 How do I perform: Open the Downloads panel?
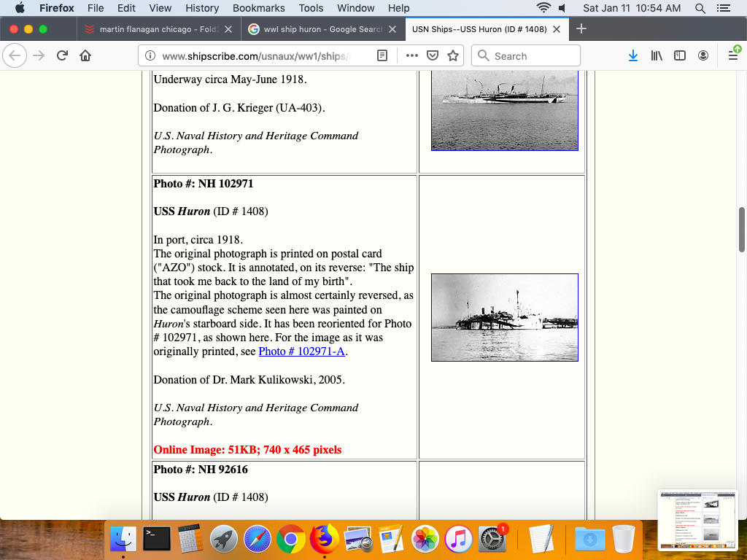pos(633,56)
